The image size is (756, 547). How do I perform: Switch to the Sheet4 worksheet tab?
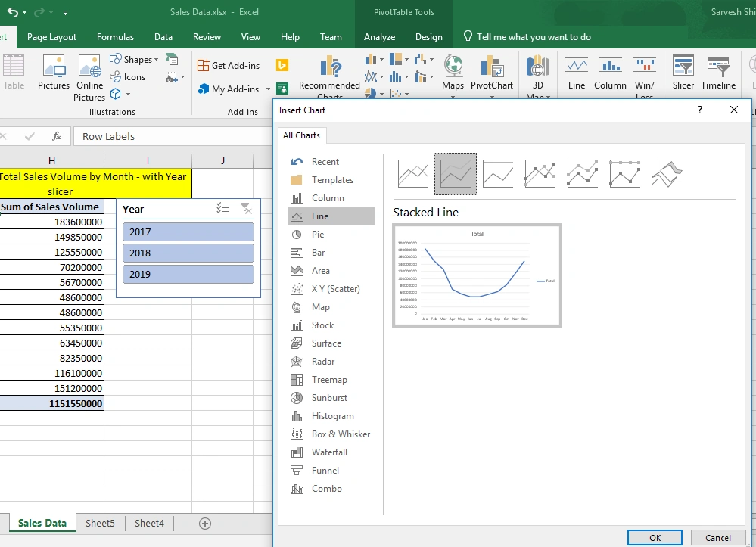(x=149, y=524)
